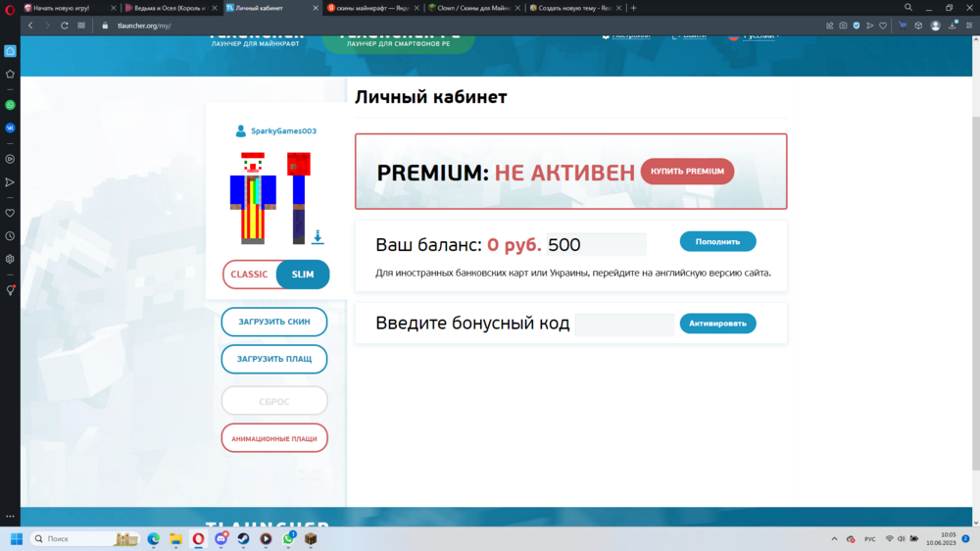Click the Активировать bonus code button
Viewport: 980px width, 551px height.
717,324
